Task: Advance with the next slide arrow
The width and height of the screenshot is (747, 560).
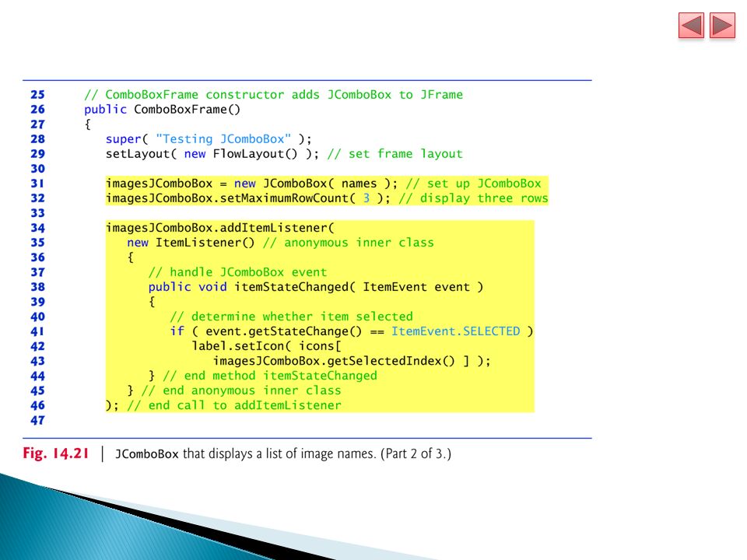Action: pyautogui.click(x=722, y=25)
